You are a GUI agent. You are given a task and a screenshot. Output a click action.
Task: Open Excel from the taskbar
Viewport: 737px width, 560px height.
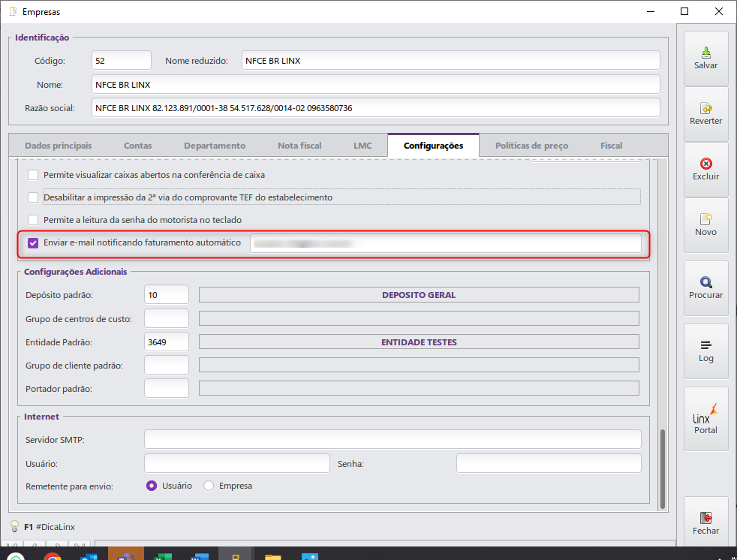163,555
